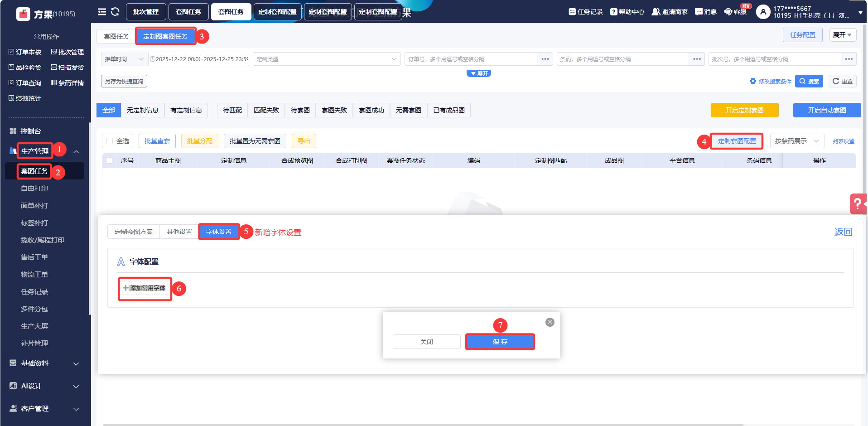Image resolution: width=868 pixels, height=426 pixels.
Task: Open the 扫描发货 shortcut
Action: (x=68, y=68)
